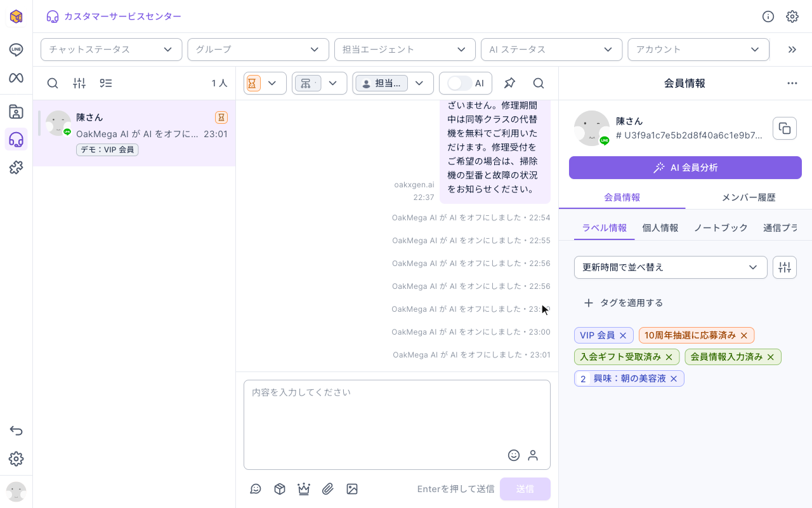This screenshot has width=812, height=508.
Task: Click タグを適用する to add tag
Action: [623, 303]
